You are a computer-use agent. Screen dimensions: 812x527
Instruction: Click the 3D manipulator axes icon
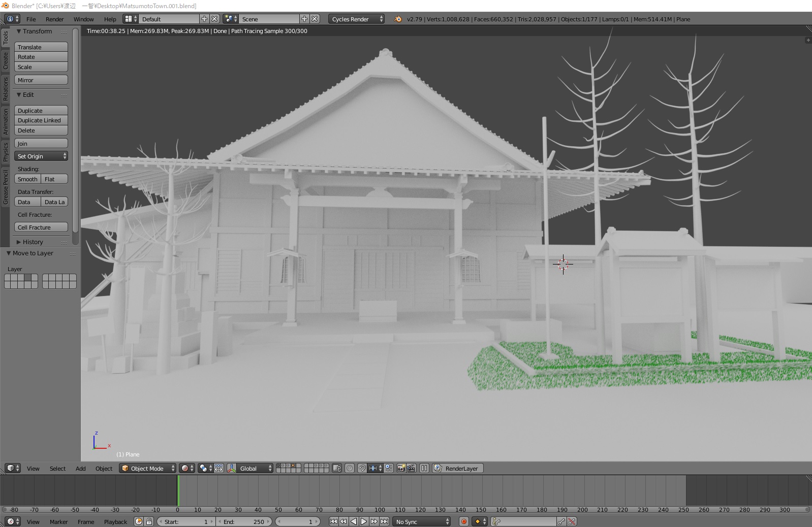[232, 468]
